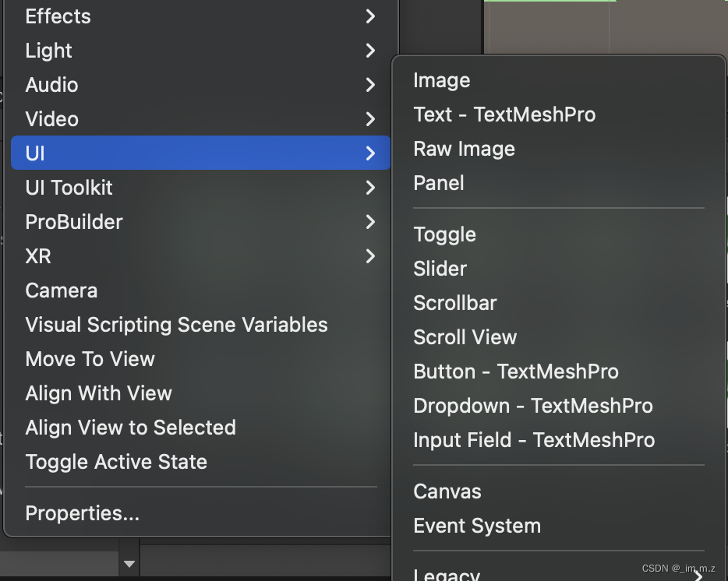Create a Toggle UI element

click(444, 234)
